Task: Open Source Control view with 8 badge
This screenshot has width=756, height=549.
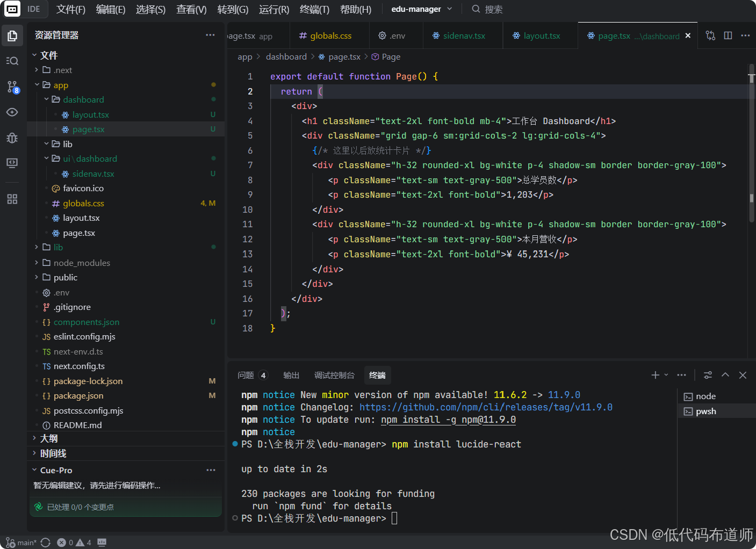Action: point(12,86)
